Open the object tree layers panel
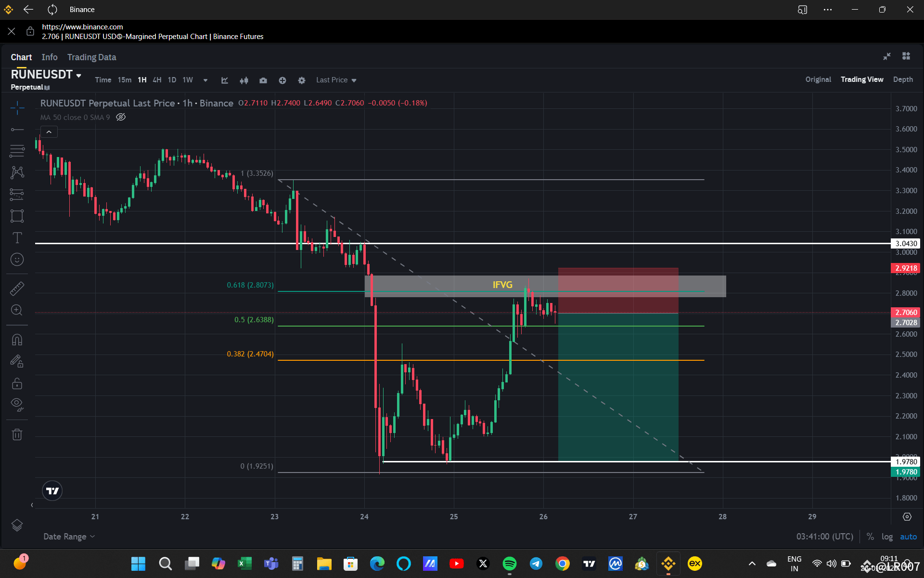 tap(17, 525)
